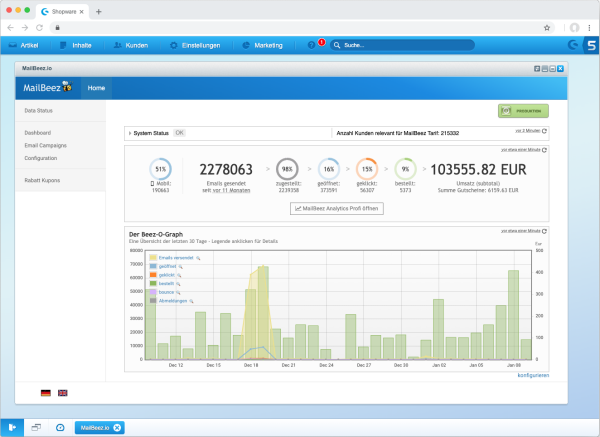Select the MailBeez.io taskbar item

(x=99, y=427)
